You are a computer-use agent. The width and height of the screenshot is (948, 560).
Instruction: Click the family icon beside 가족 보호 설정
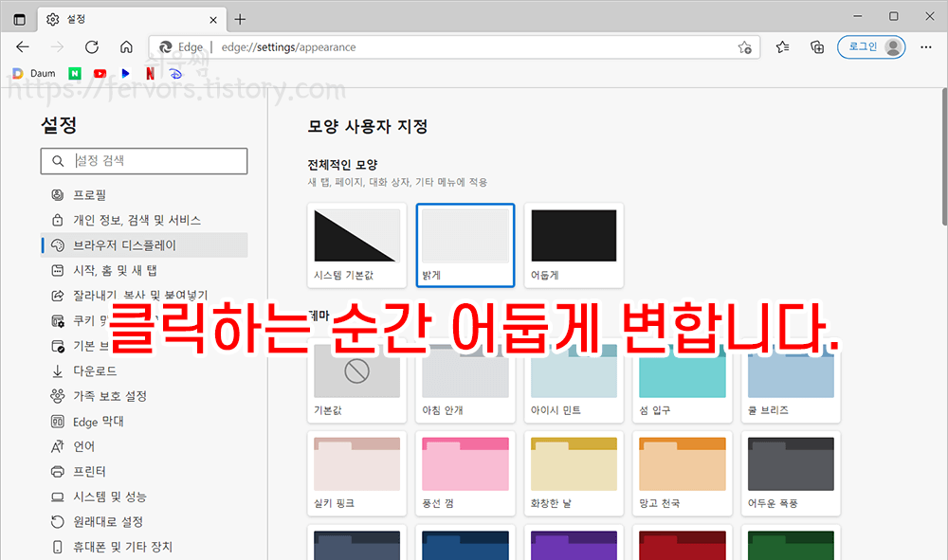[58, 396]
